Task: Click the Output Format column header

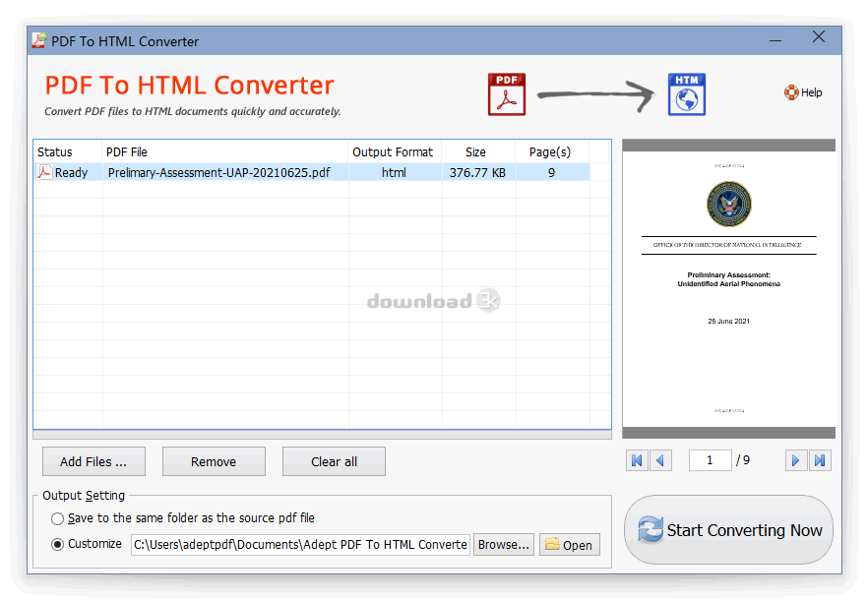Action: (x=395, y=152)
